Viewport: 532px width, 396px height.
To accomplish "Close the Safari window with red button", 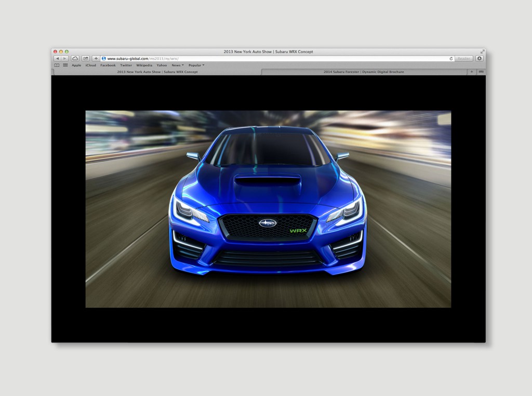I will click(55, 51).
